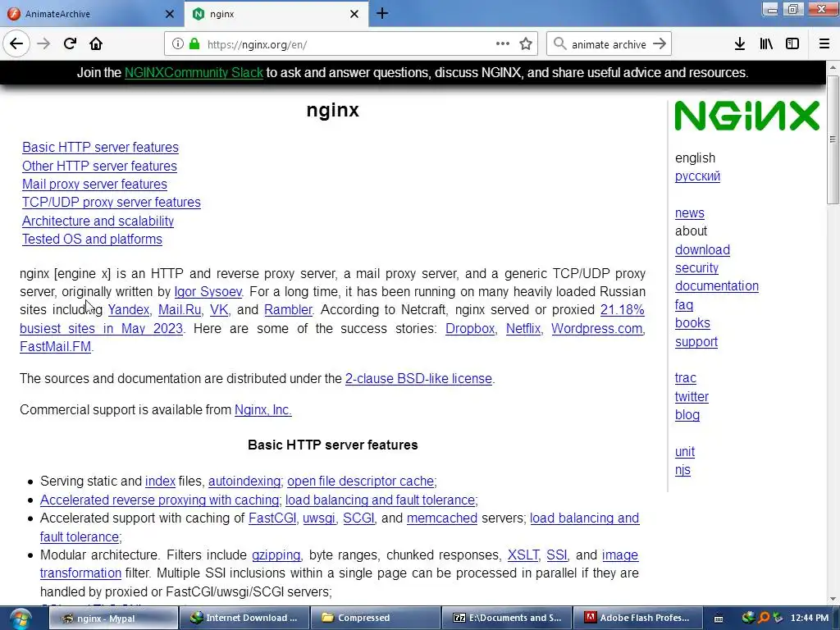Open Mail proxy server features link
The image size is (840, 630).
94,185
